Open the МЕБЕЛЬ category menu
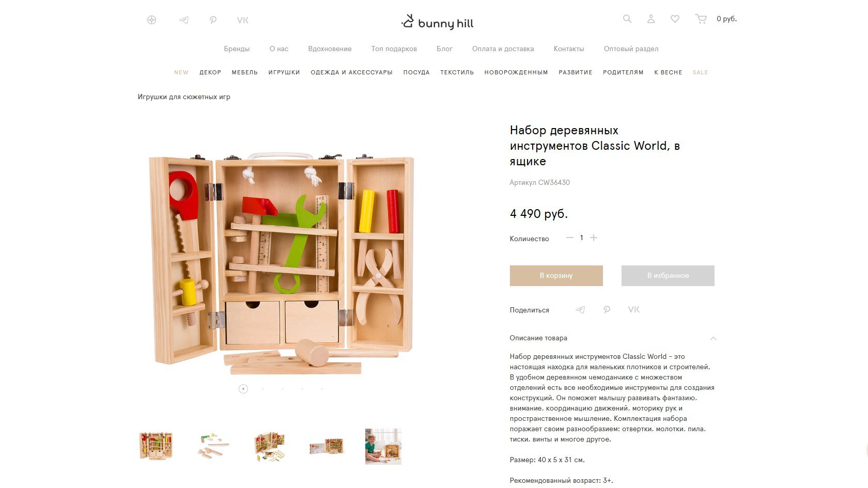Image resolution: width=868 pixels, height=488 pixels. click(245, 72)
